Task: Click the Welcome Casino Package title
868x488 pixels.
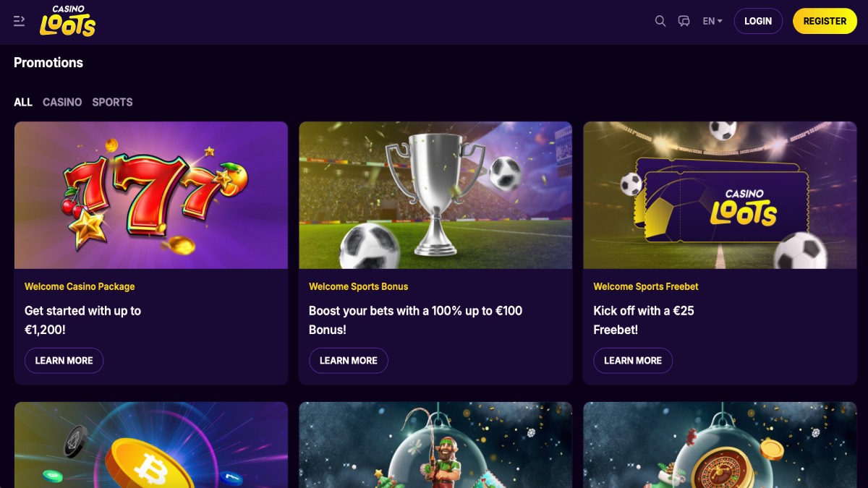Action: (80, 286)
